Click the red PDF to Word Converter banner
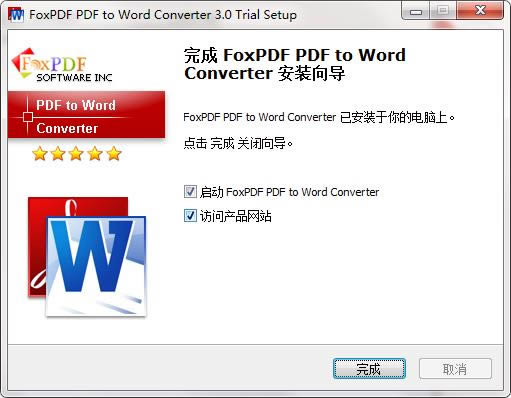 [86, 114]
